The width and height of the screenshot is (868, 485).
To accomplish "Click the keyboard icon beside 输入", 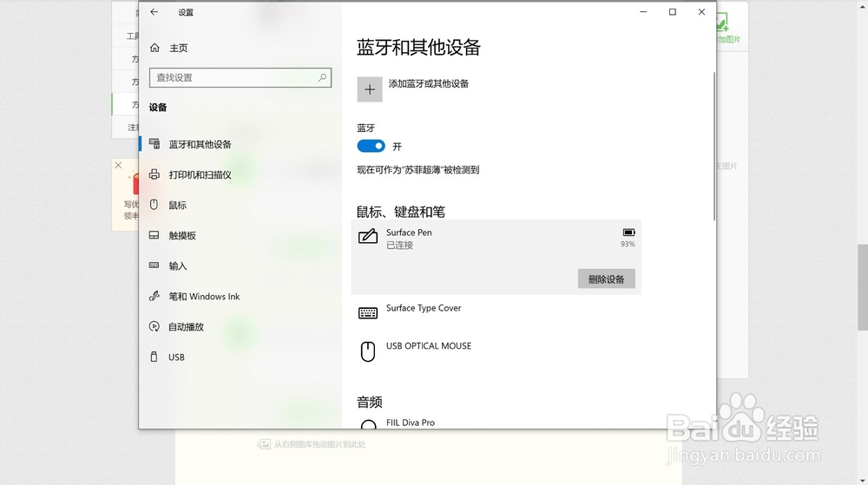I will (x=154, y=265).
